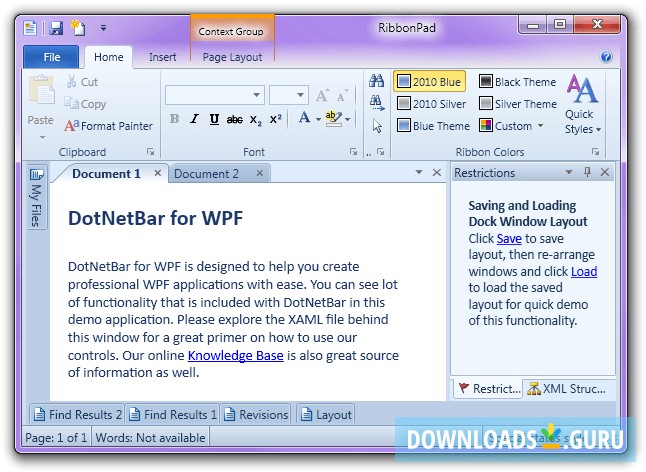Expand the Paste dropdown arrow
646x472 pixels.
[42, 137]
